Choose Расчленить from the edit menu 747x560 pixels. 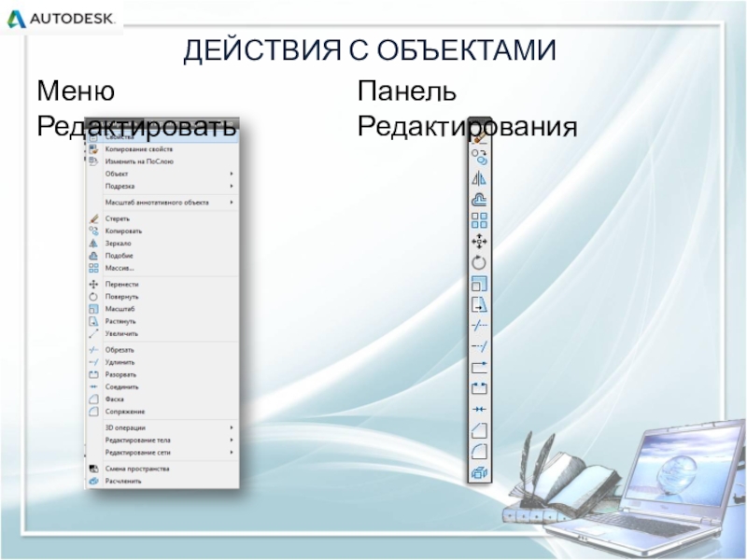(x=162, y=481)
